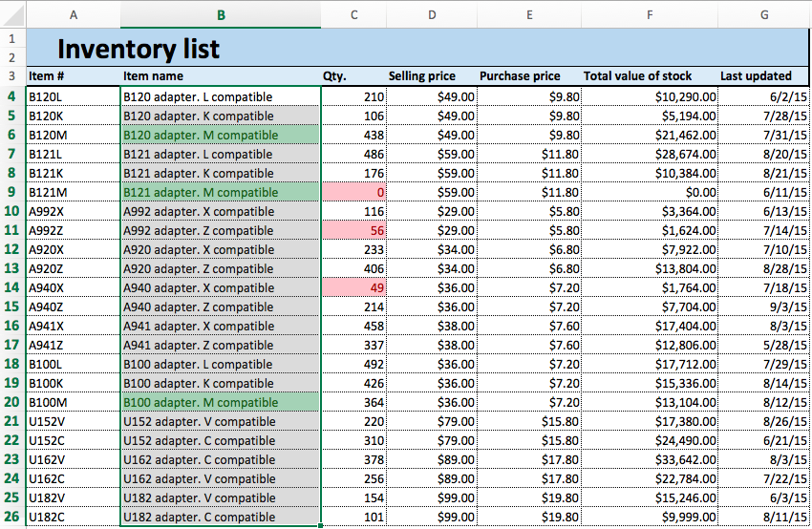The width and height of the screenshot is (812, 529).
Task: Select the red-highlighted quantity 0 cell
Action: [x=354, y=192]
